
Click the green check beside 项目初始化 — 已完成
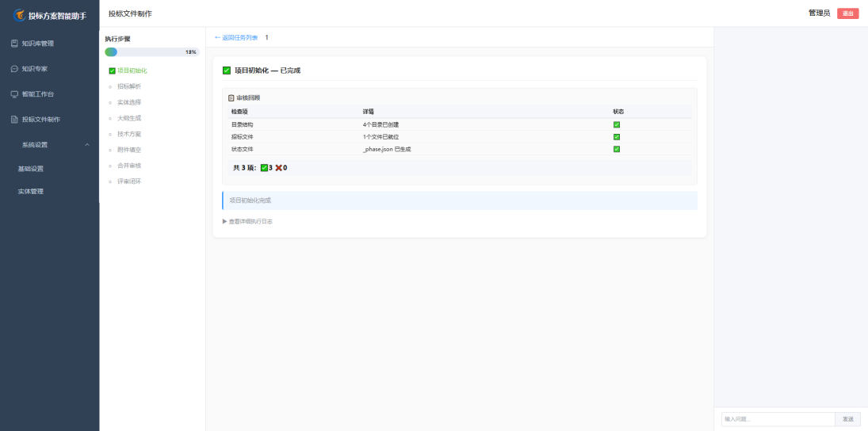227,71
